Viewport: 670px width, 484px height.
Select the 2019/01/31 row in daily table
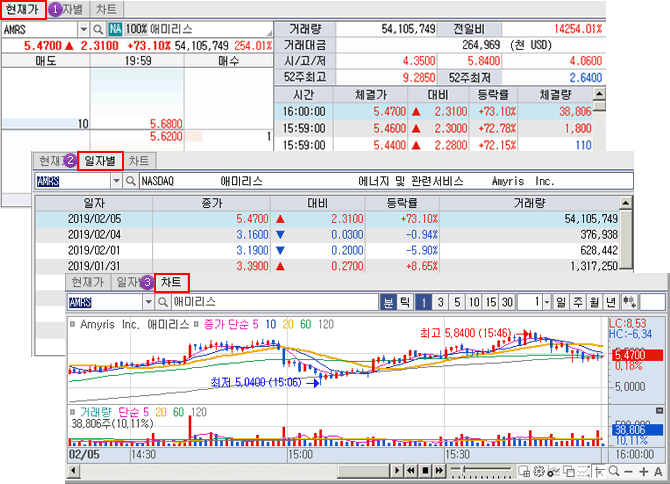click(x=327, y=266)
